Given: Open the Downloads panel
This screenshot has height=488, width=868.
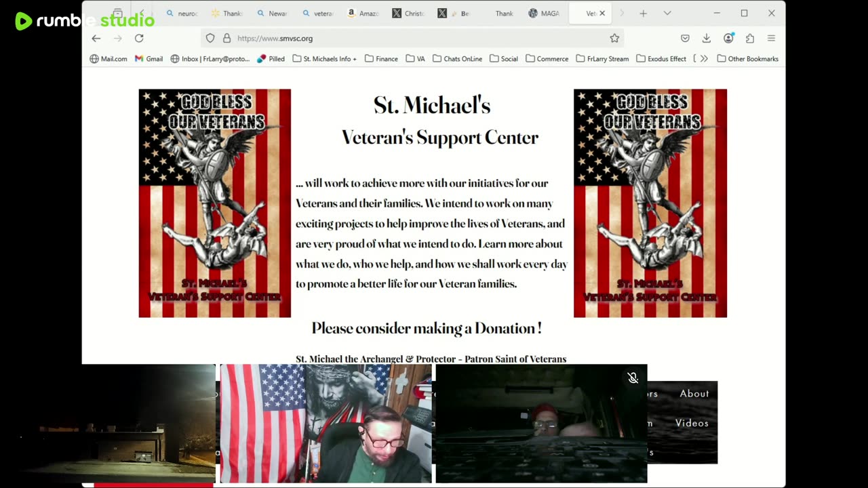Looking at the screenshot, I should 707,39.
